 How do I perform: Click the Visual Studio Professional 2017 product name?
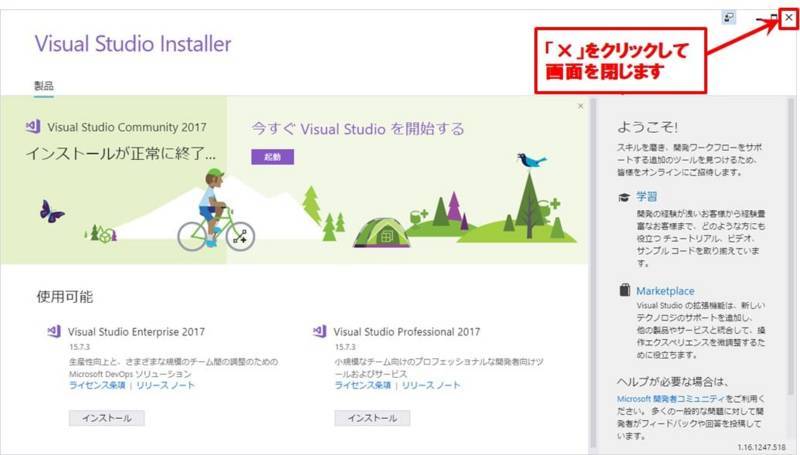tap(407, 332)
